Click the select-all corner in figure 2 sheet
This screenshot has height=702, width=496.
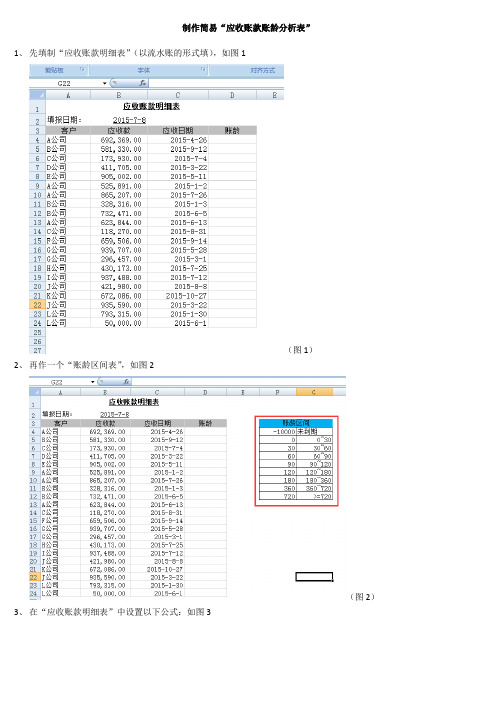click(35, 392)
